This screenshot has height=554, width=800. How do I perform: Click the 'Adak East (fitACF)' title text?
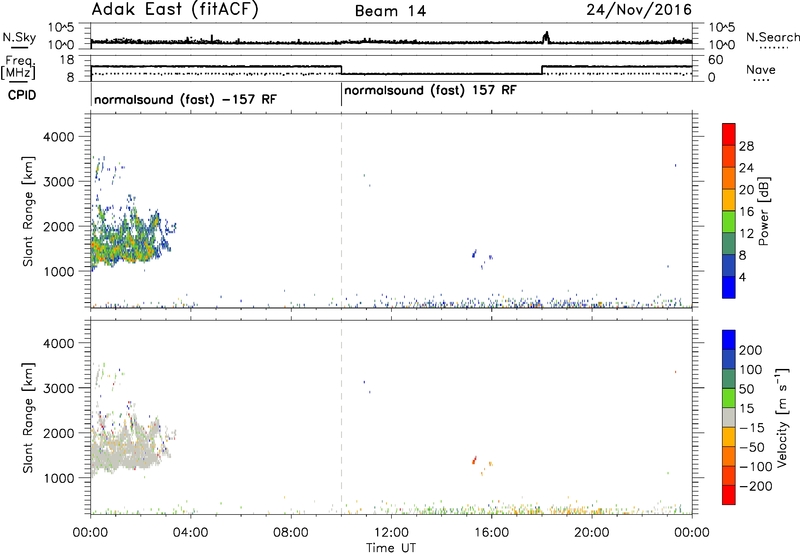click(175, 10)
